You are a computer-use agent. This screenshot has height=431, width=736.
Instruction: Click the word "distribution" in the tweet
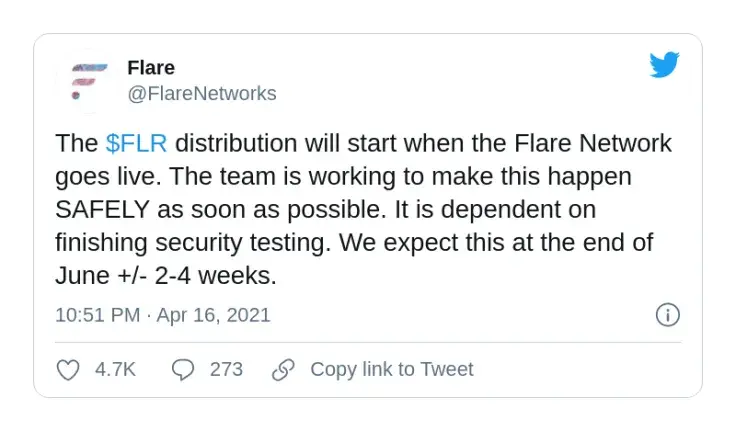click(240, 143)
